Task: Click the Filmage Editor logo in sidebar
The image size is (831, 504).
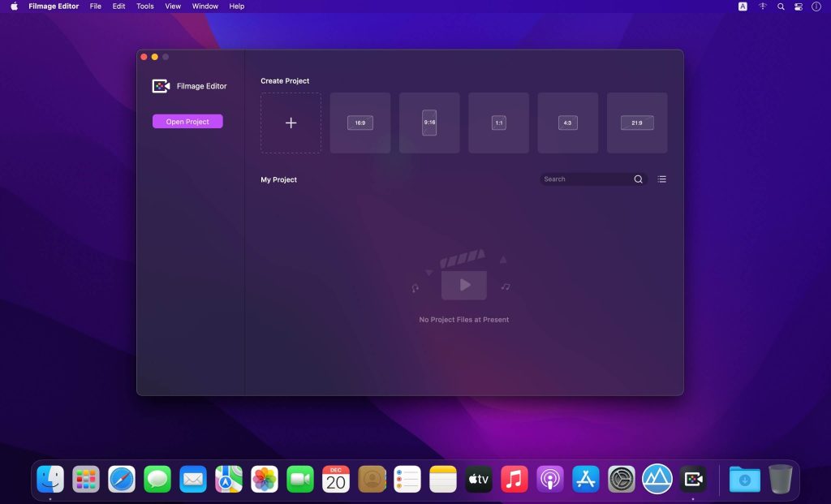Action: (161, 85)
